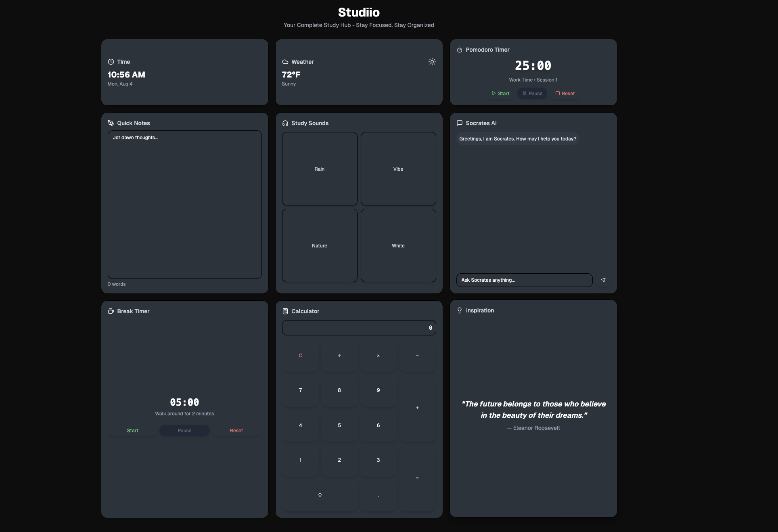The width and height of the screenshot is (778, 532).
Task: Click the sun icon in Weather card
Action: tap(432, 62)
